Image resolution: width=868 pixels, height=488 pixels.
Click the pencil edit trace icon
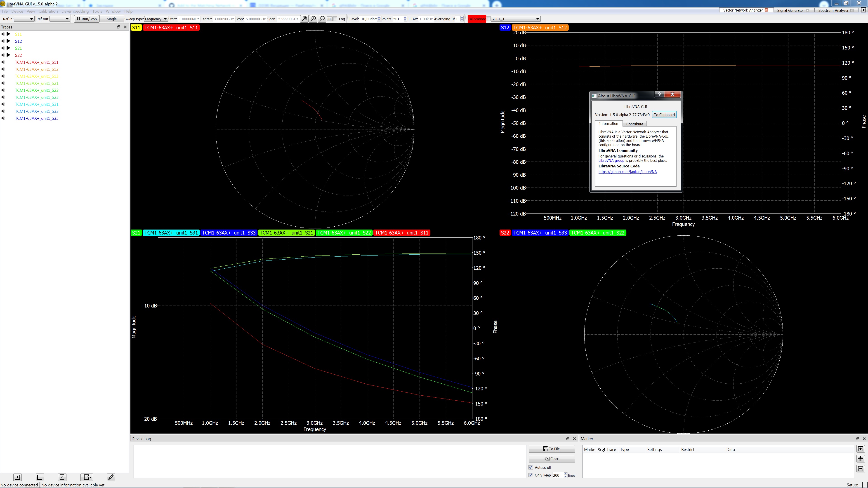(111, 477)
